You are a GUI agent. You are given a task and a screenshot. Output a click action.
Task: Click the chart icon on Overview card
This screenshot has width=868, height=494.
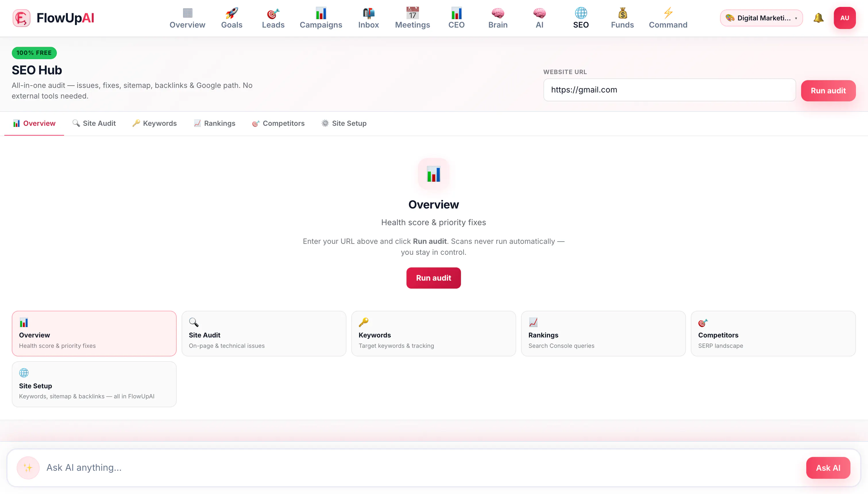(24, 322)
